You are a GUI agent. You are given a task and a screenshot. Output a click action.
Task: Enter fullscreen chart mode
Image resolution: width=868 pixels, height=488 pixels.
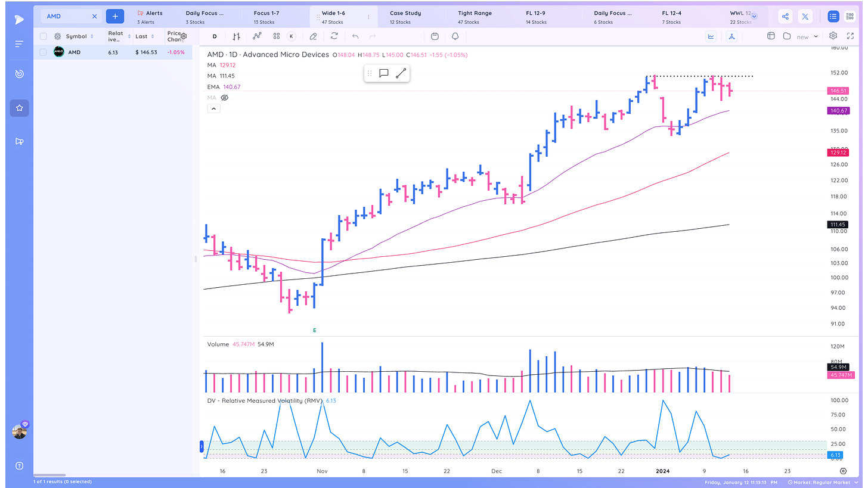pos(851,36)
